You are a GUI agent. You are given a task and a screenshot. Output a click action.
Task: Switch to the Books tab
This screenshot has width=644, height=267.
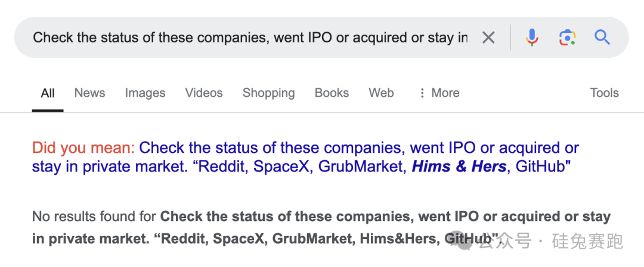pyautogui.click(x=332, y=93)
